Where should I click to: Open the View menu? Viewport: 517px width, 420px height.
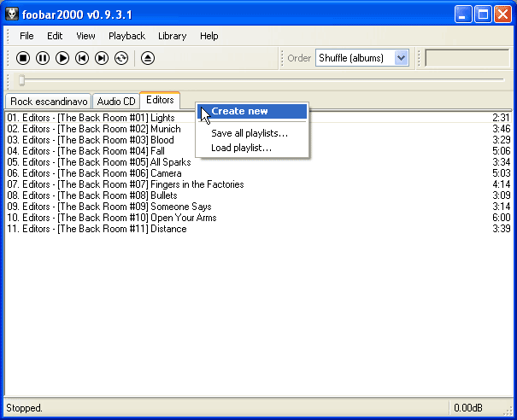pos(85,36)
